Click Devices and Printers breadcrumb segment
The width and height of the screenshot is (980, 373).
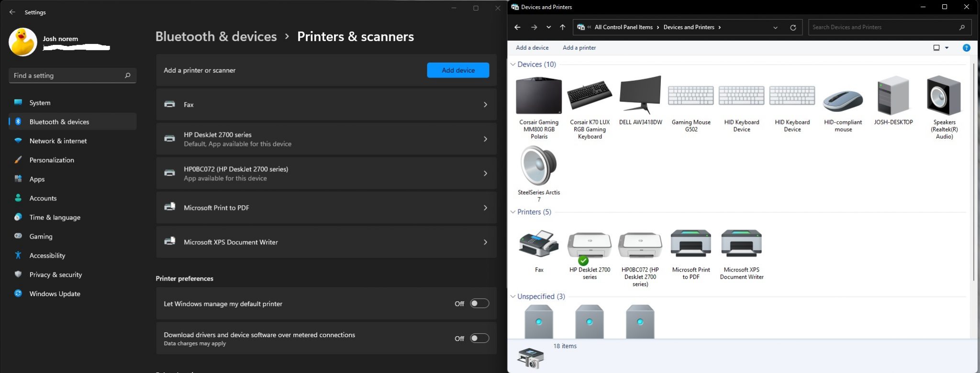pos(689,27)
